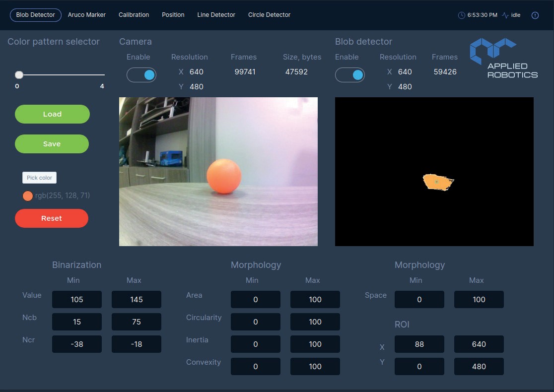The width and height of the screenshot is (554, 392).
Task: Click the color pattern selector slider handle
Action: coord(19,75)
